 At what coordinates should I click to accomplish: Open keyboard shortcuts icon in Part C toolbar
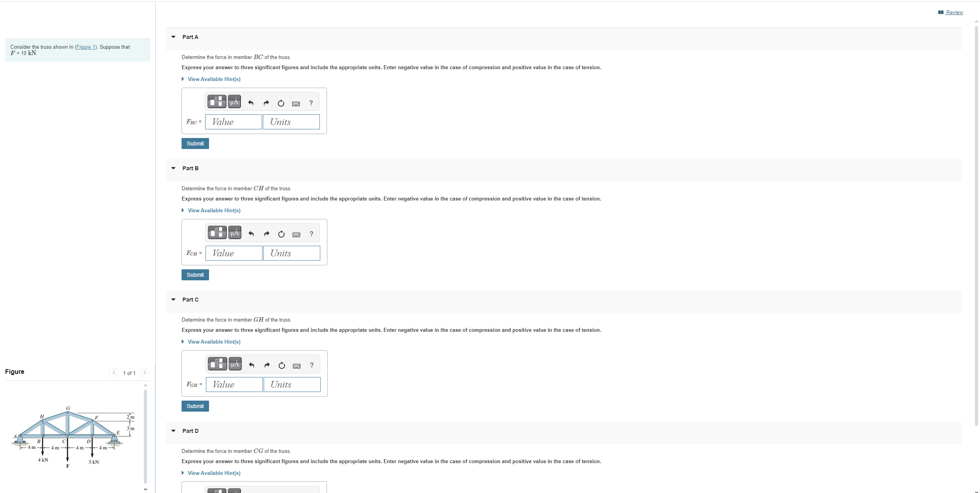pyautogui.click(x=297, y=366)
